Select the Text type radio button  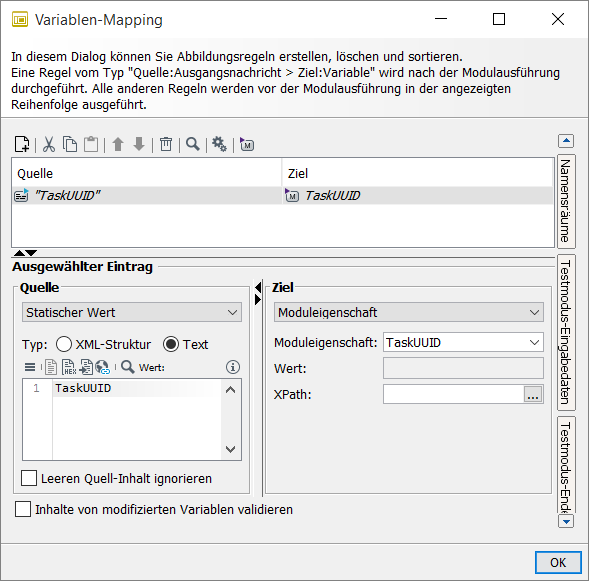[171, 344]
